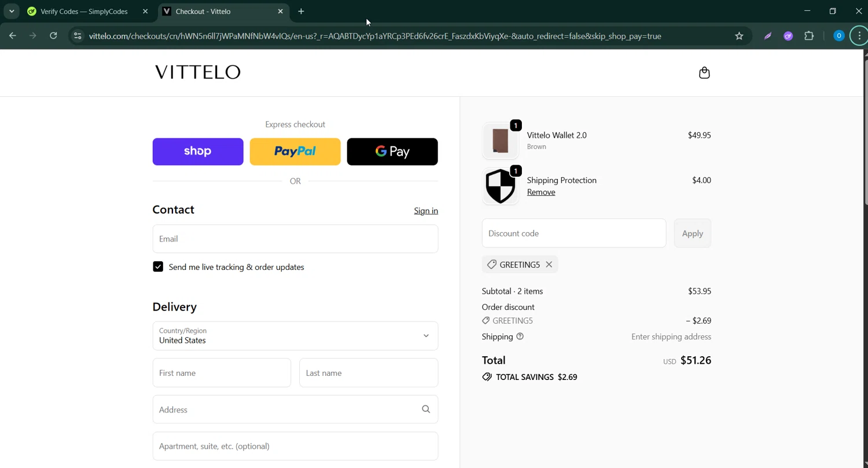The width and height of the screenshot is (868, 468).
Task: Select the Checkout - Vittelo tab
Action: [x=223, y=12]
